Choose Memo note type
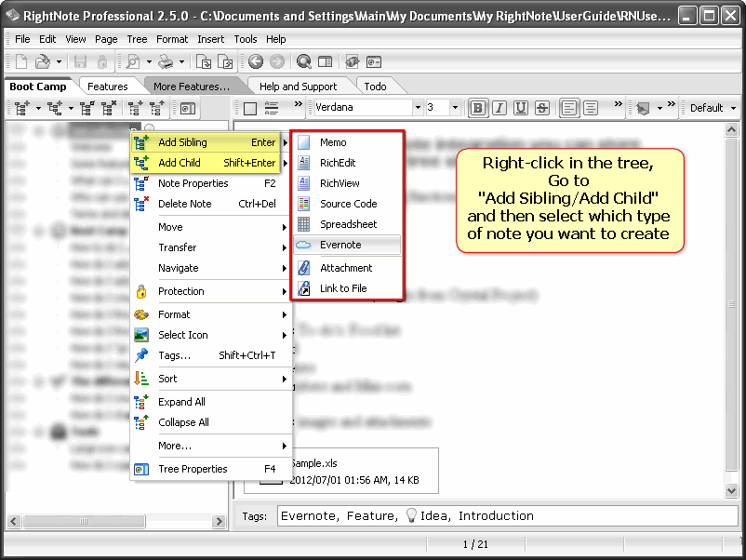The image size is (746, 560). pyautogui.click(x=347, y=142)
